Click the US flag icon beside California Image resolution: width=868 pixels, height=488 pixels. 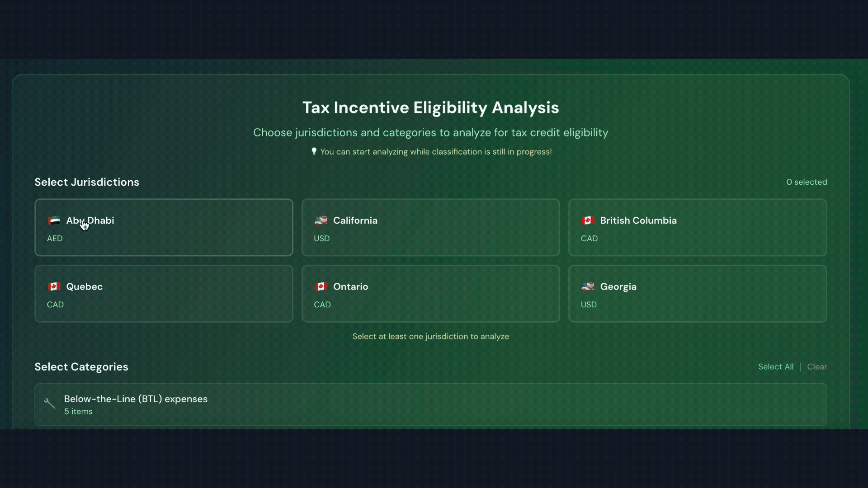click(x=321, y=221)
